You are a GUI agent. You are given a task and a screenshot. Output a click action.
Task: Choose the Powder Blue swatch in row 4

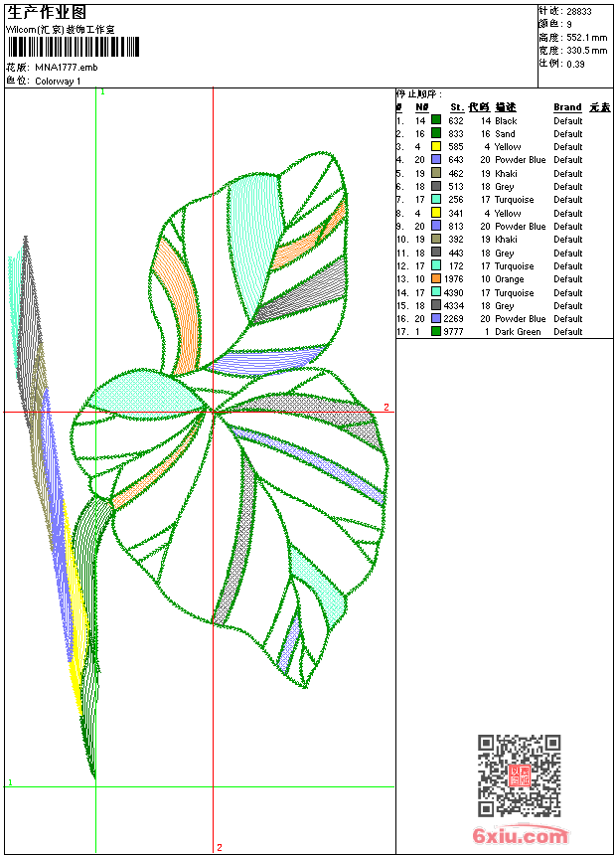[436, 160]
